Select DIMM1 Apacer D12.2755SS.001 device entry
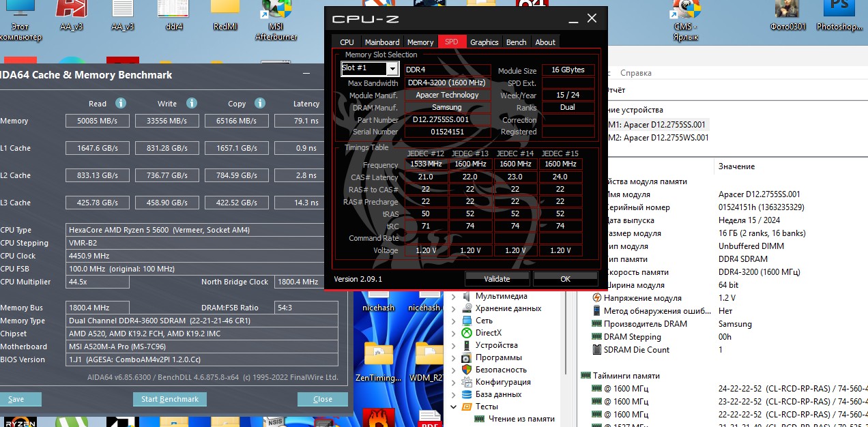 tap(658, 125)
